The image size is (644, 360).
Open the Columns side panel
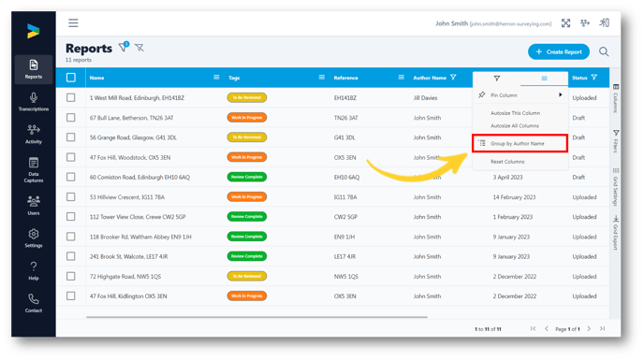tap(616, 98)
